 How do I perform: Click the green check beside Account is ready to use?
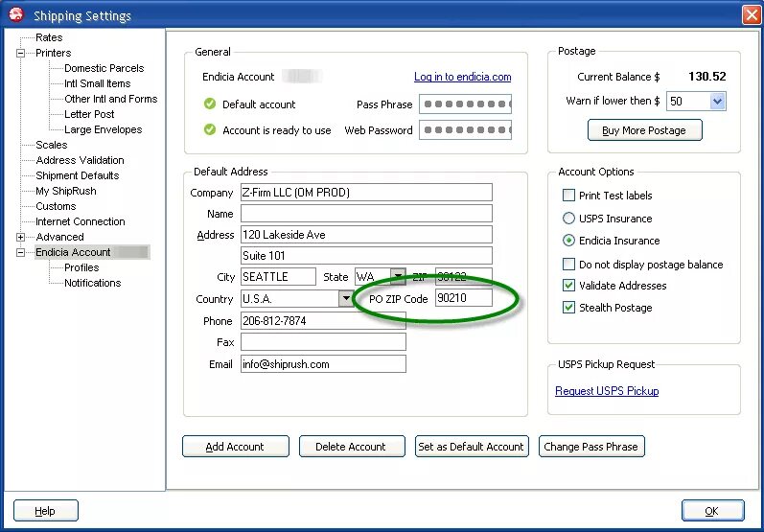click(x=210, y=129)
